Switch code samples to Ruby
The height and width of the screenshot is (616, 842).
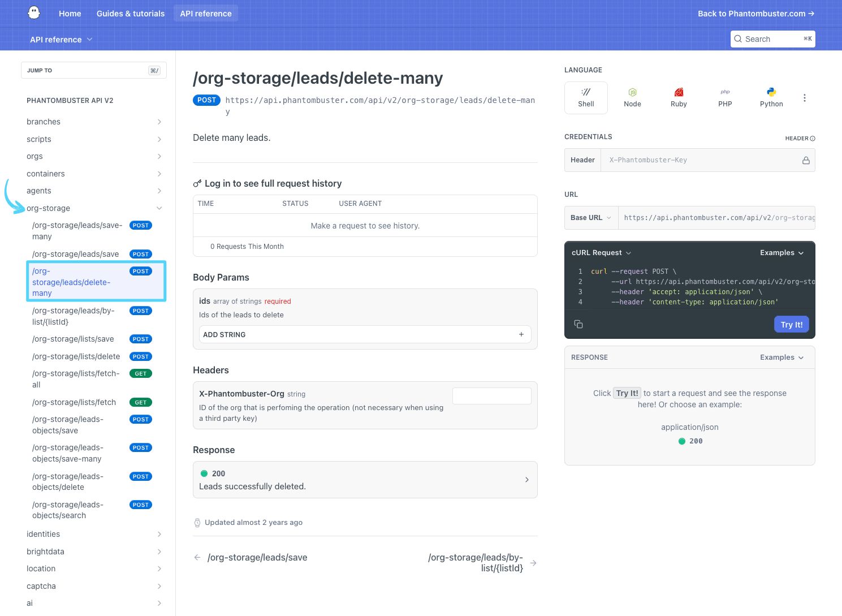pyautogui.click(x=679, y=97)
